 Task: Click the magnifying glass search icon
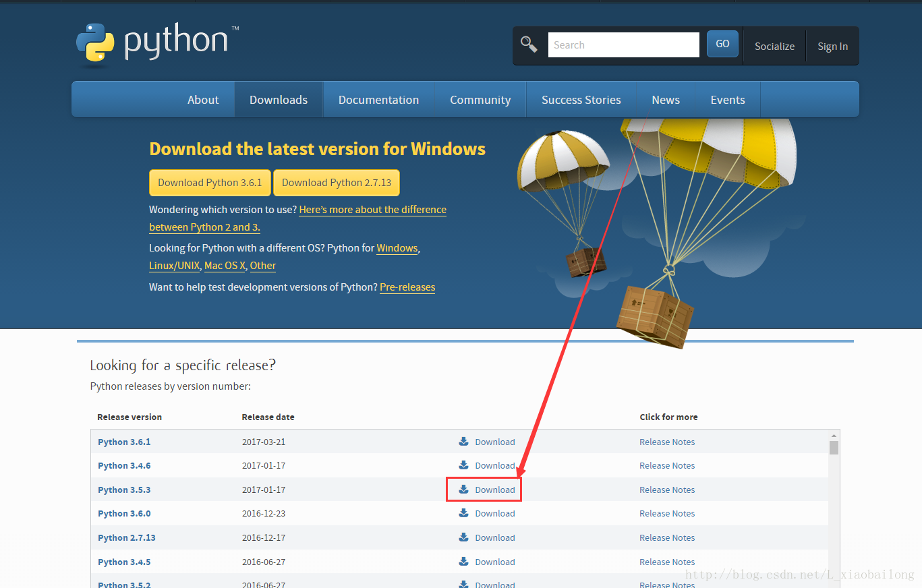click(x=529, y=45)
